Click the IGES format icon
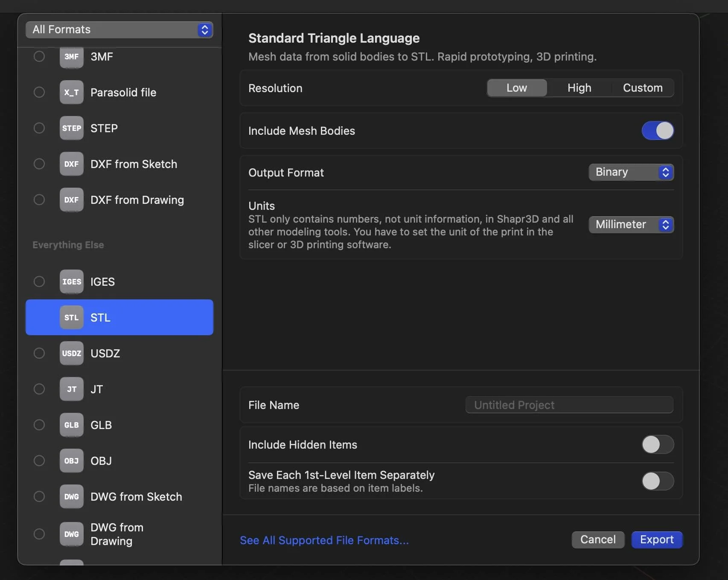Screen dimensions: 728x580 pos(71,282)
